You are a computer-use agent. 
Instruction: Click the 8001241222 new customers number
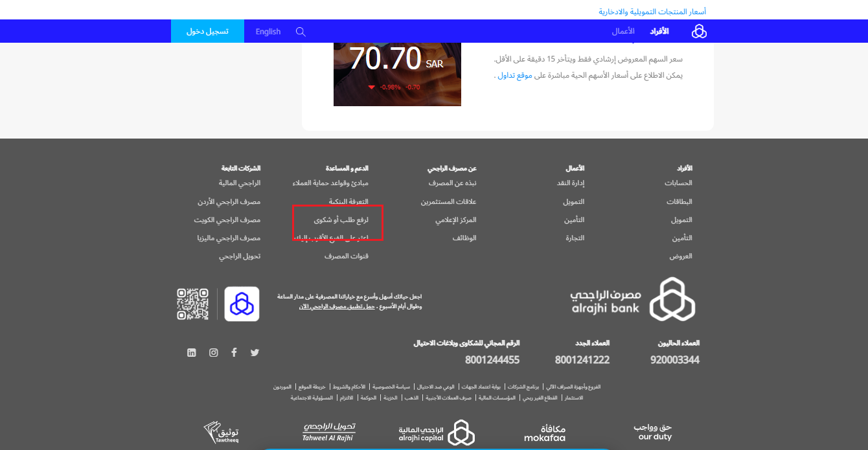(582, 360)
